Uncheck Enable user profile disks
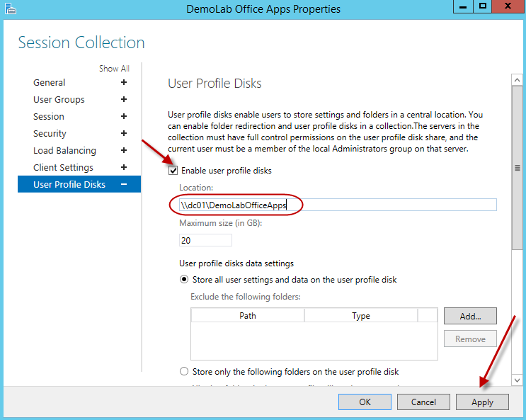526x420 pixels. coord(173,171)
